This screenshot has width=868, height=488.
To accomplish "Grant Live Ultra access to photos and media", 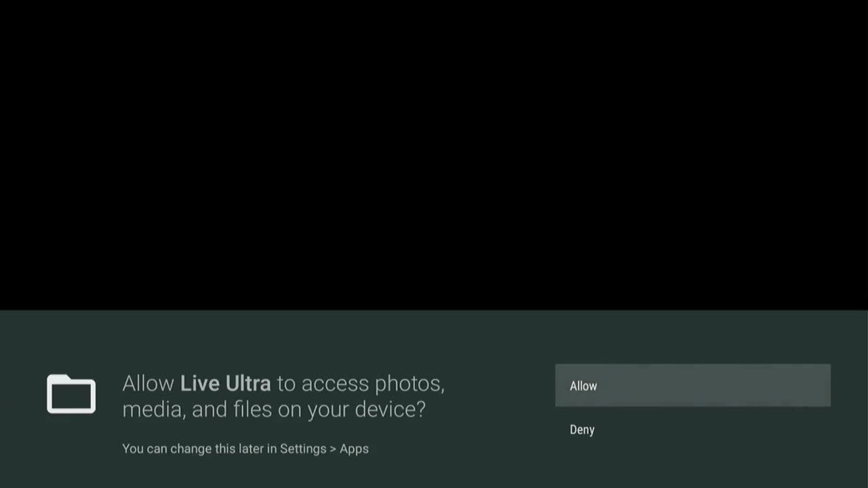I will pos(692,386).
